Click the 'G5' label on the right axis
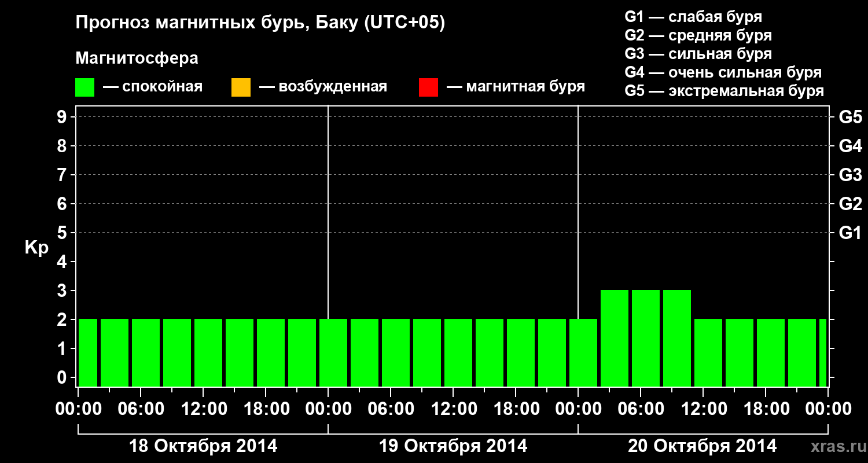The height and width of the screenshot is (463, 868). coord(850,117)
